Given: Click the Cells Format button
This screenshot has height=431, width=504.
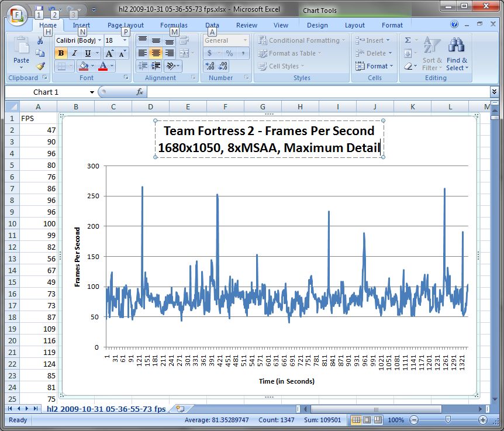Looking at the screenshot, I should click(x=374, y=66).
